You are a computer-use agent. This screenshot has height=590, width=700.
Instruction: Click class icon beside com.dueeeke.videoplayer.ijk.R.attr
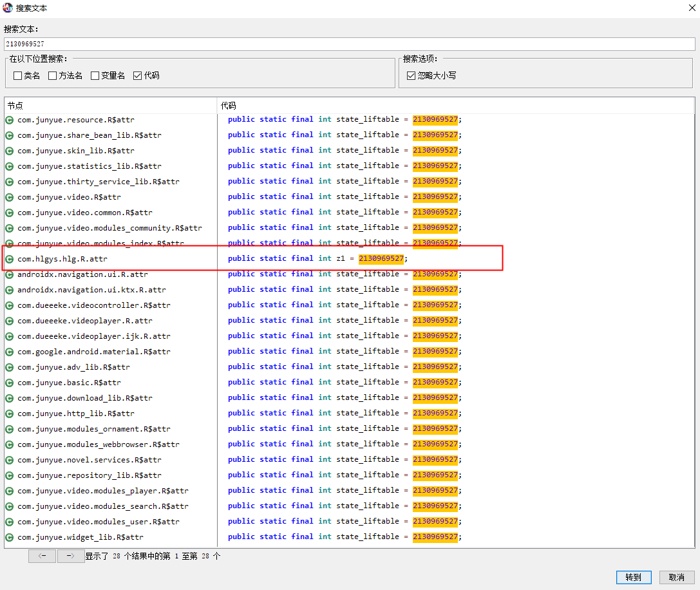[10, 336]
